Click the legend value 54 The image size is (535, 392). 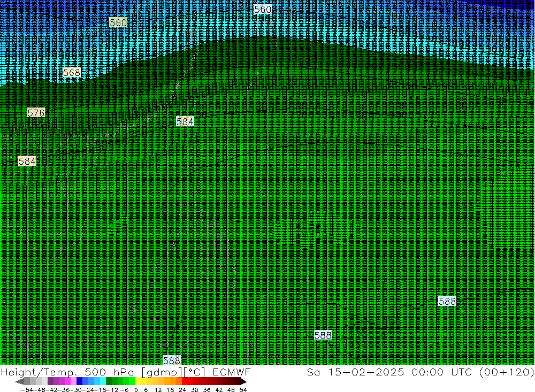(243, 390)
